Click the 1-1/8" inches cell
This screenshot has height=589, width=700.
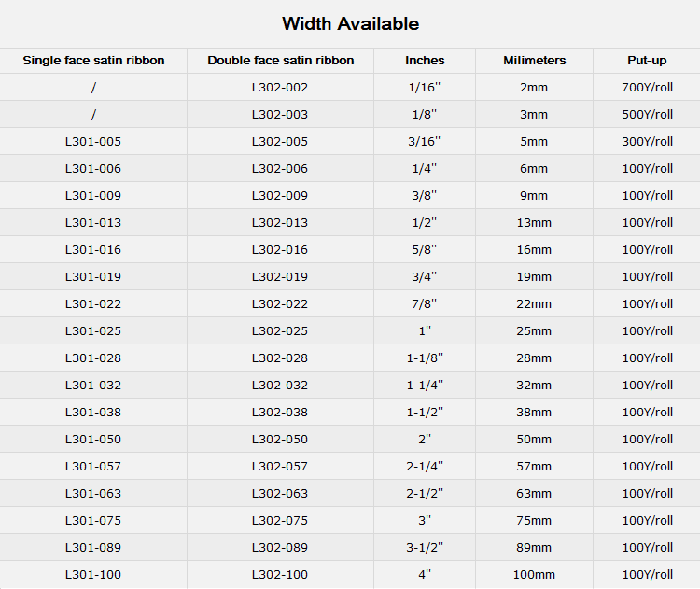tap(425, 358)
